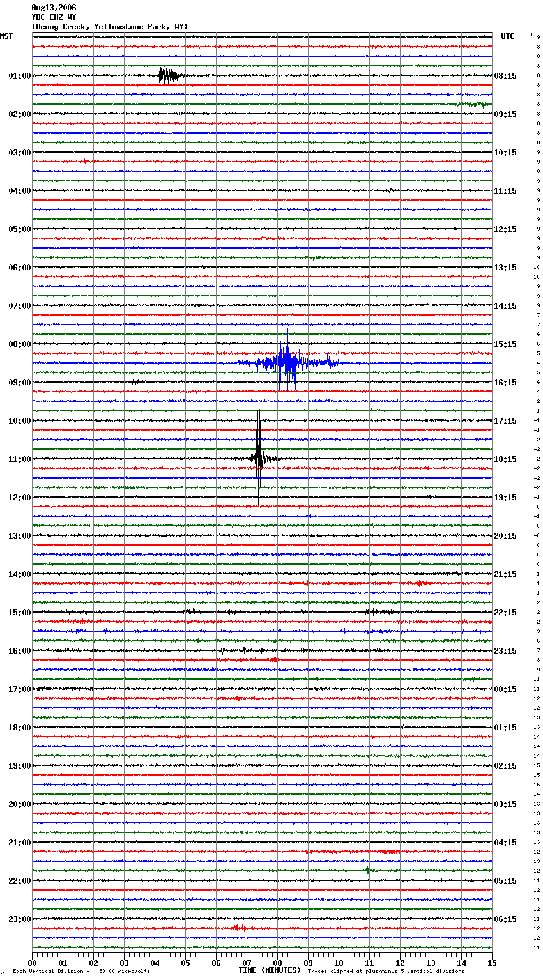Click the date label Aug13,2006
The image size is (543, 980).
click(x=54, y=8)
